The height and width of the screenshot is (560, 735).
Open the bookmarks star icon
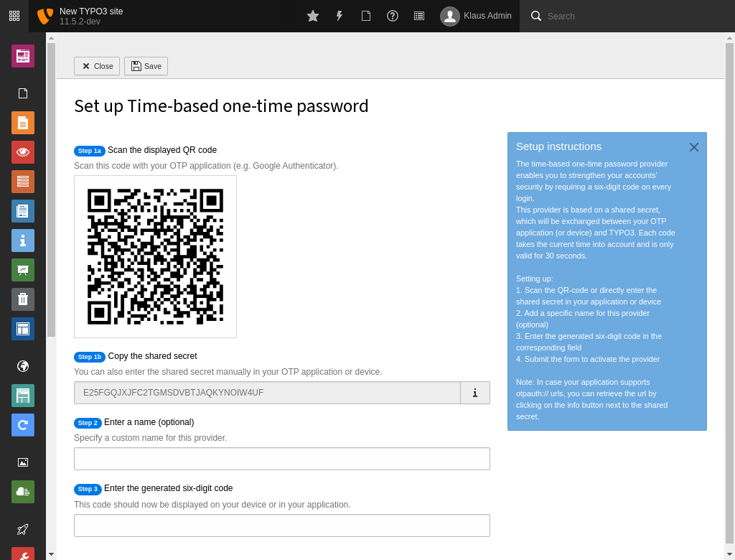[313, 16]
